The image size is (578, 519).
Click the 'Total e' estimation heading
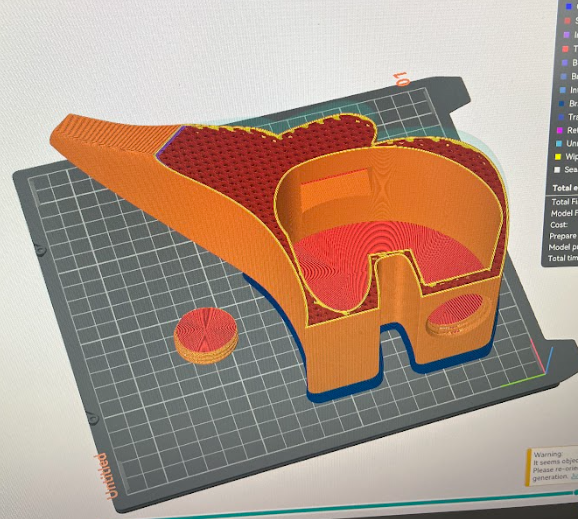565,188
